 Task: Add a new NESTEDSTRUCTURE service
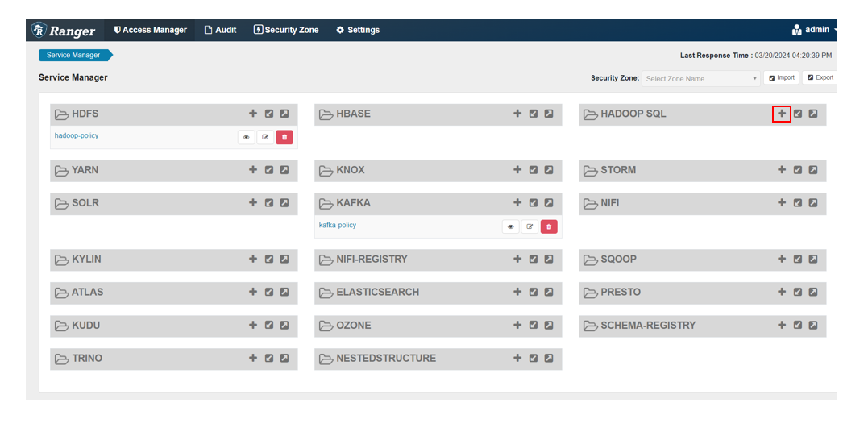point(517,359)
